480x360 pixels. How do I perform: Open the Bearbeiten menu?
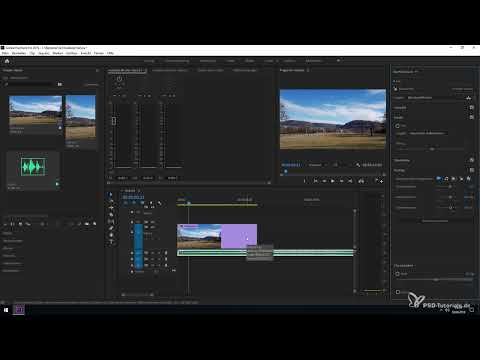19,53
